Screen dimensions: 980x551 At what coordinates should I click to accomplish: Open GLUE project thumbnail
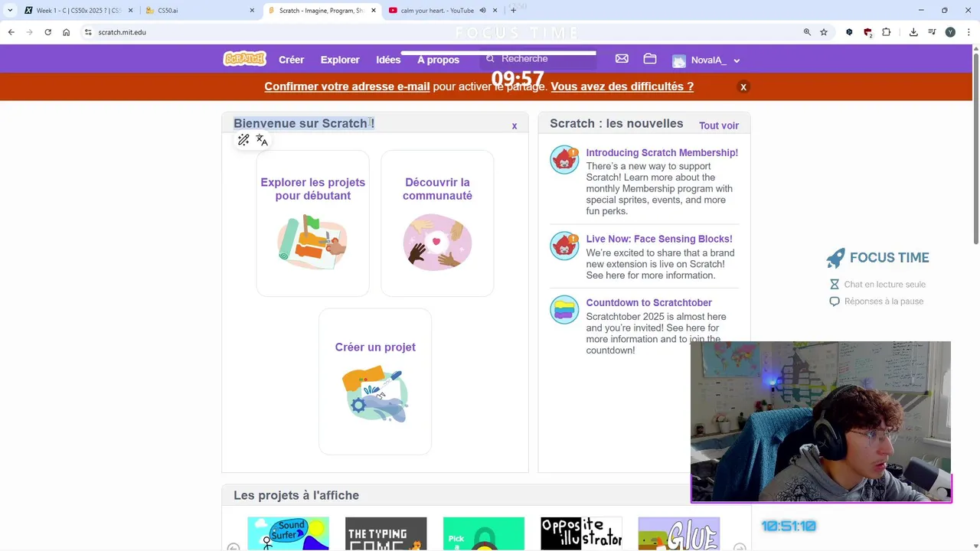coord(679,533)
